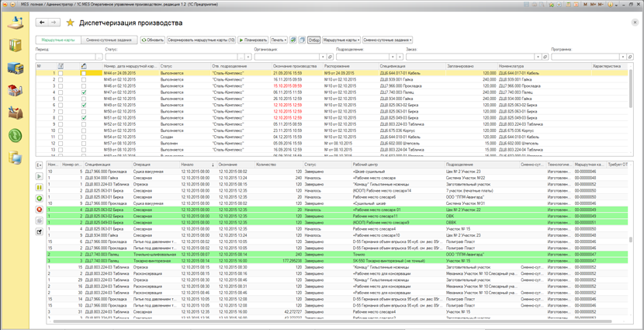644x330 pixels.
Task: Open the binders folder section in sidebar
Action: pos(16,45)
